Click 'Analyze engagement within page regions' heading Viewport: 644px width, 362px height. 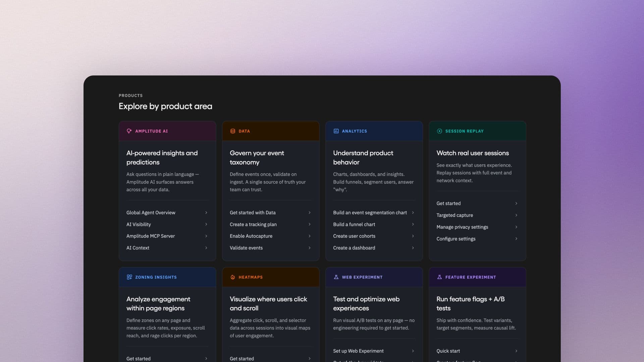click(x=158, y=304)
